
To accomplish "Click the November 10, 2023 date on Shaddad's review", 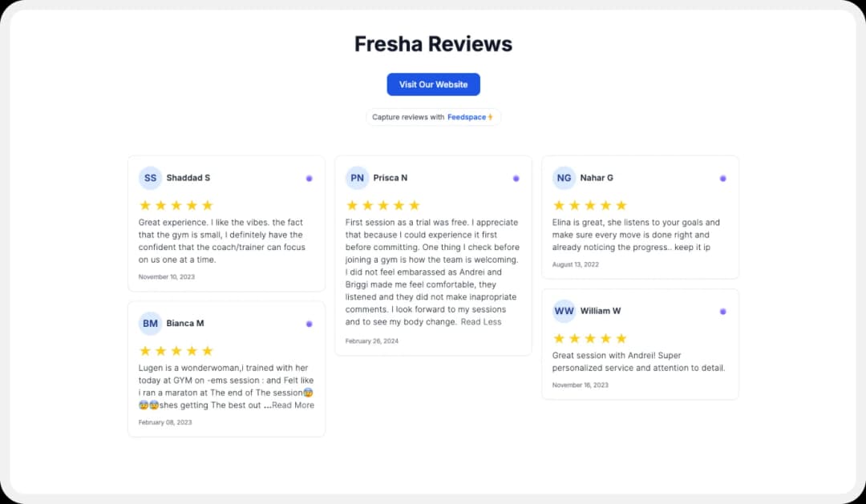I will 165,276.
